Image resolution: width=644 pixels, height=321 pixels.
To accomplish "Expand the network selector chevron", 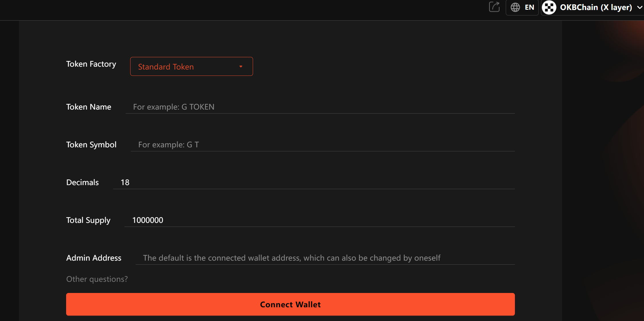I will click(640, 7).
